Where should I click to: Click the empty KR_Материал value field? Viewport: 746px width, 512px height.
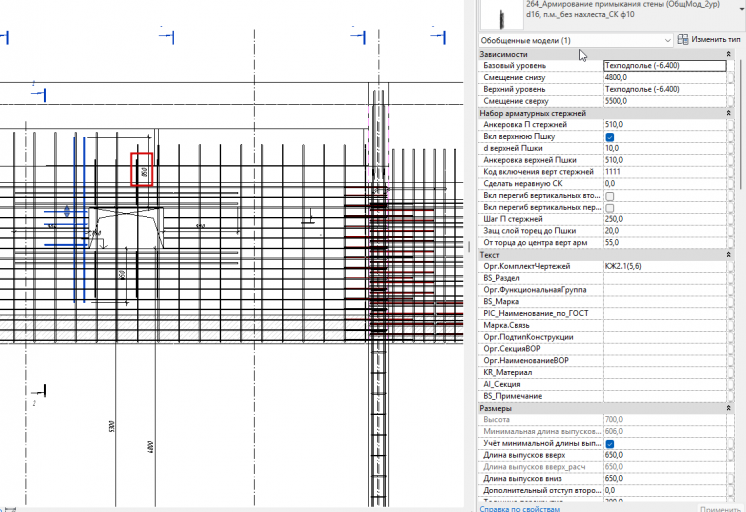[665, 373]
